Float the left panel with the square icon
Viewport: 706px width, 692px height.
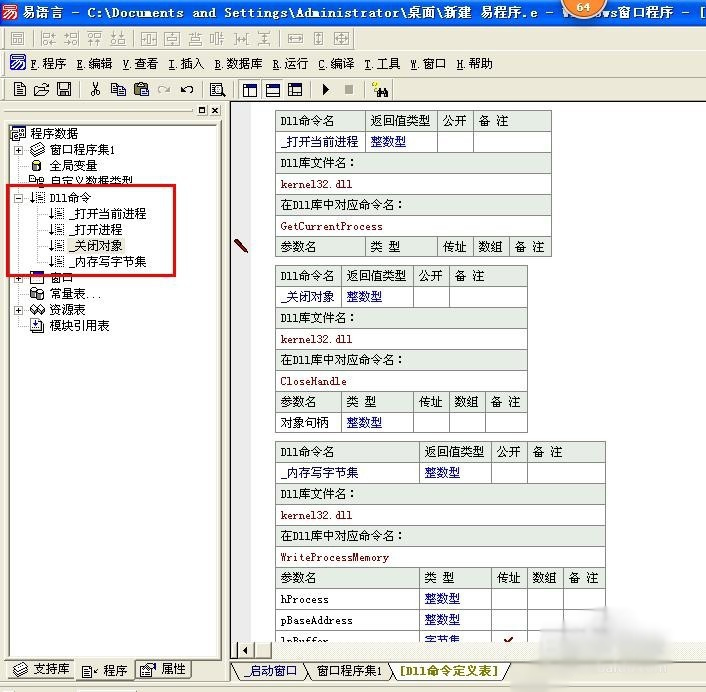[x=202, y=110]
